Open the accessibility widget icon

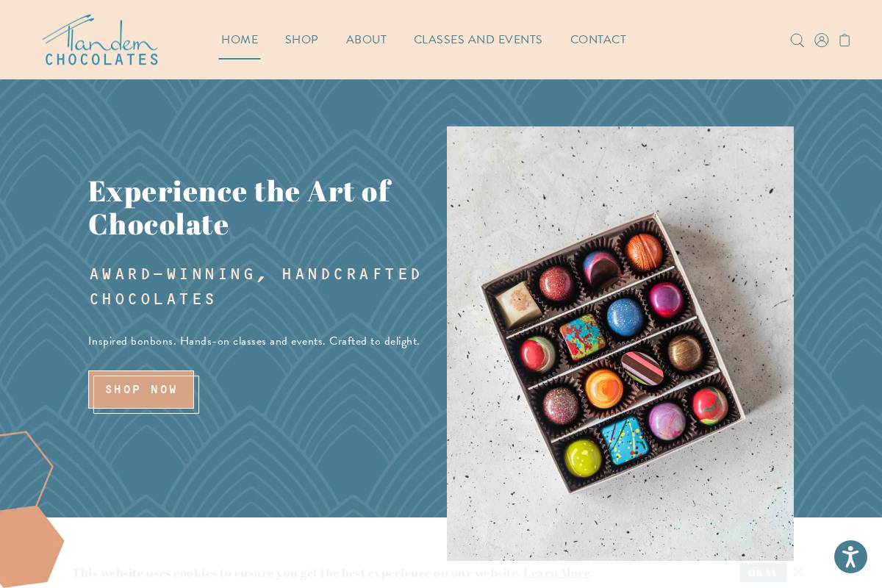[x=850, y=556]
